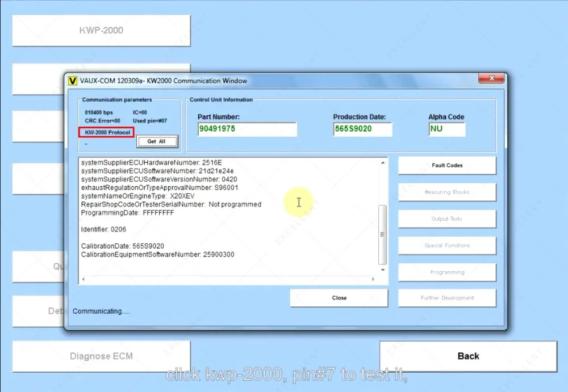Click the KW-2000 Protocol label
568x392 pixels.
(x=107, y=133)
